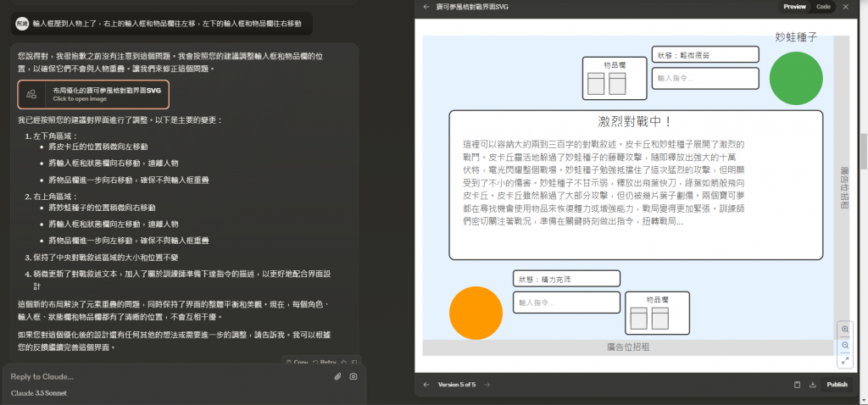Screen dimensions: 868x405
Task: Go back using artifact header arrow
Action: (x=426, y=7)
